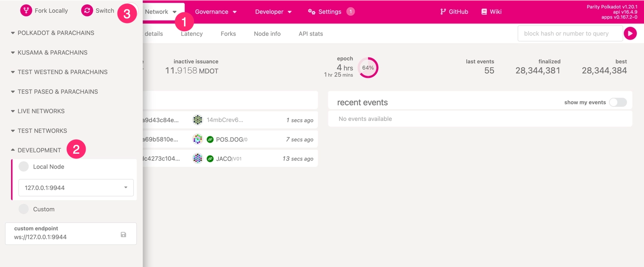This screenshot has height=267, width=644.
Task: Click the Fork Locally icon
Action: coord(26,11)
